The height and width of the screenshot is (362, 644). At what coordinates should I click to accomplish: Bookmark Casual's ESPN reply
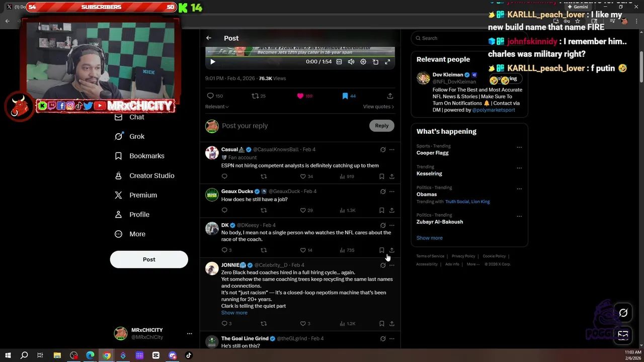pyautogui.click(x=382, y=176)
